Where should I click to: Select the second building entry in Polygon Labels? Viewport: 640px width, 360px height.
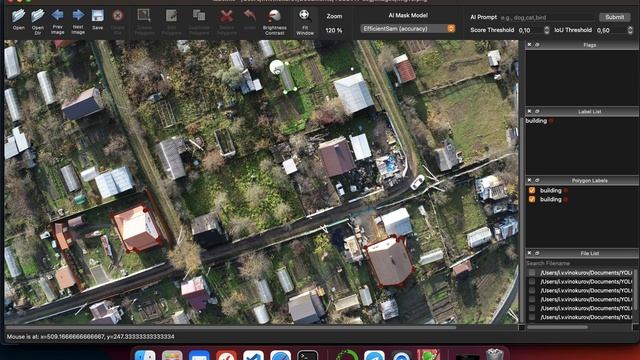(x=551, y=199)
